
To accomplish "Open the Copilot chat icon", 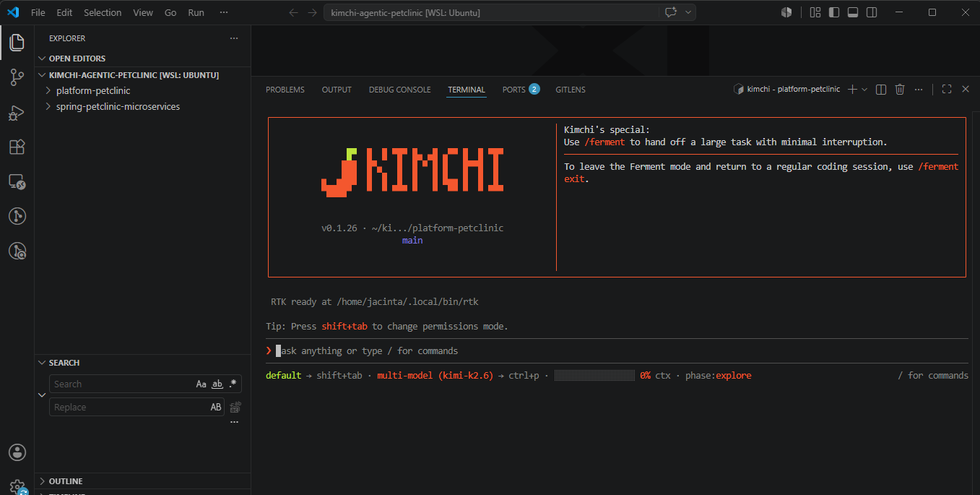I will pyautogui.click(x=670, y=12).
